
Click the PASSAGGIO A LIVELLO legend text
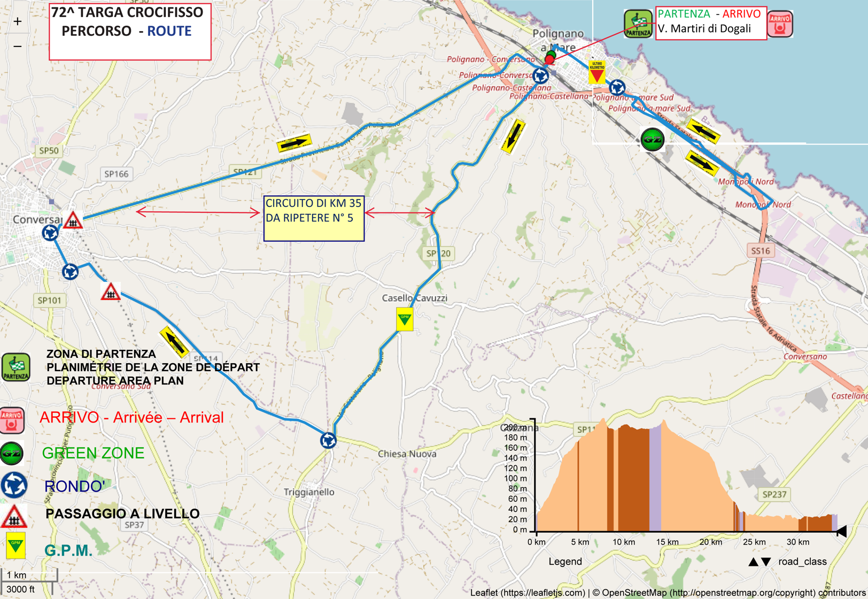[x=122, y=513]
